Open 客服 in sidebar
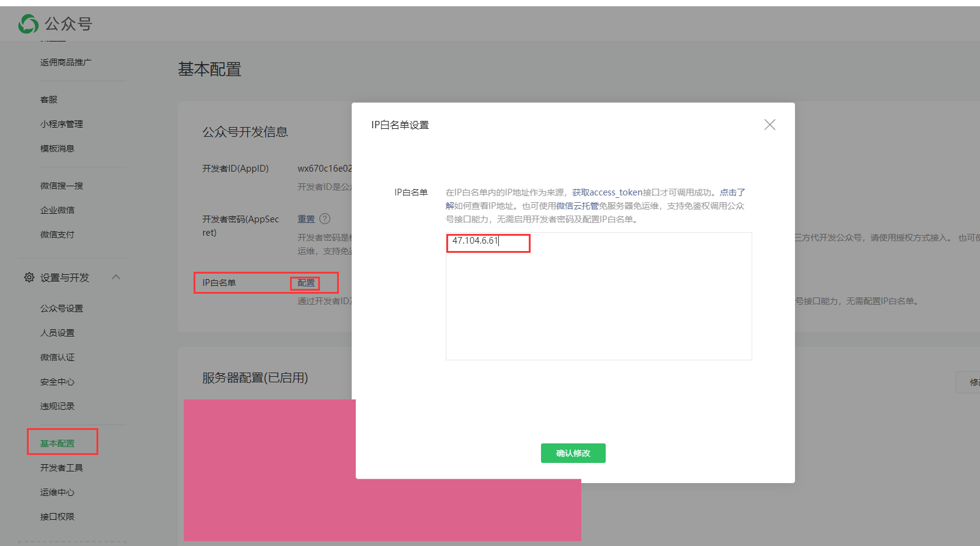This screenshot has width=980, height=546. coord(49,100)
